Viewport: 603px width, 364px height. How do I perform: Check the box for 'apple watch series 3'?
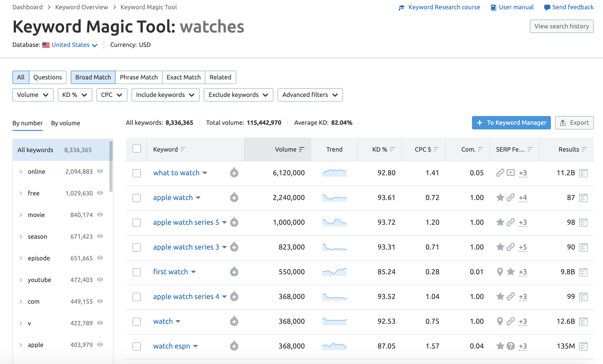click(x=137, y=247)
